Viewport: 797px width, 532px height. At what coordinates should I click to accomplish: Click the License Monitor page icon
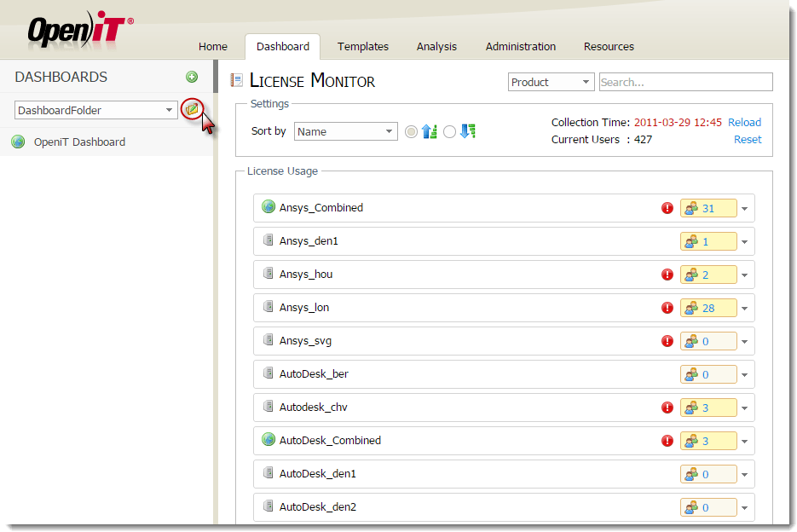point(236,80)
